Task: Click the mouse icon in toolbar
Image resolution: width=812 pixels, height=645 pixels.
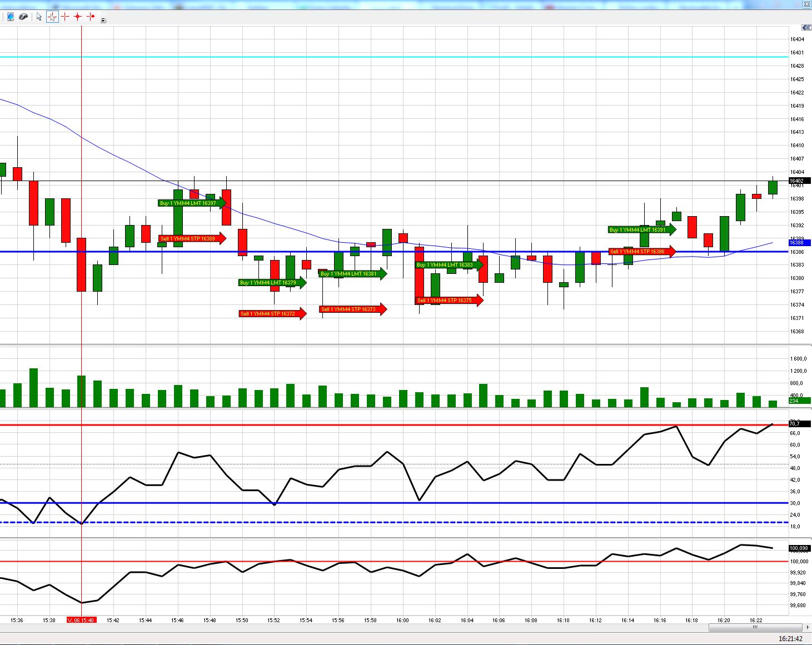Action: click(x=23, y=17)
